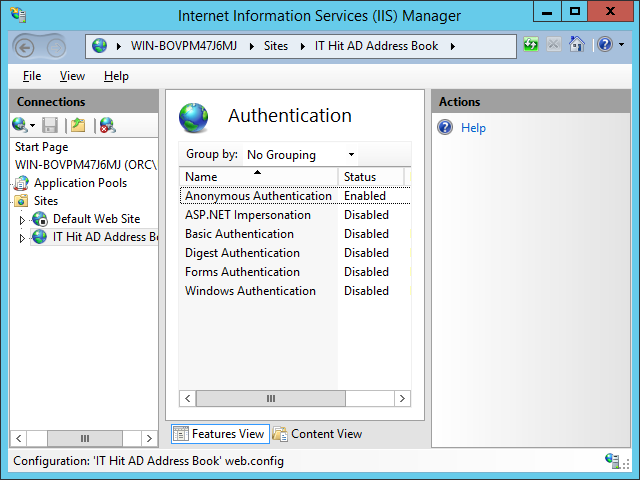The image size is (640, 480).
Task: Click the large Authentication globe icon
Action: tap(193, 118)
